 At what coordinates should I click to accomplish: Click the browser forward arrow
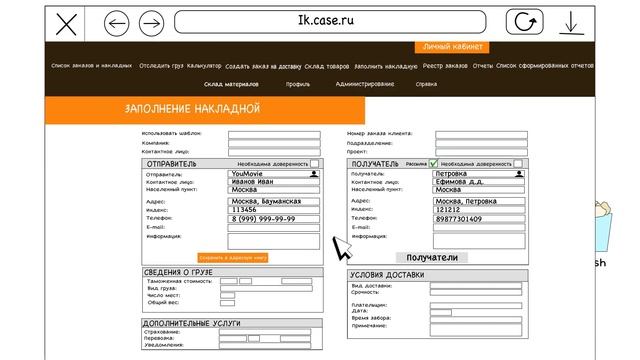coord(151,24)
